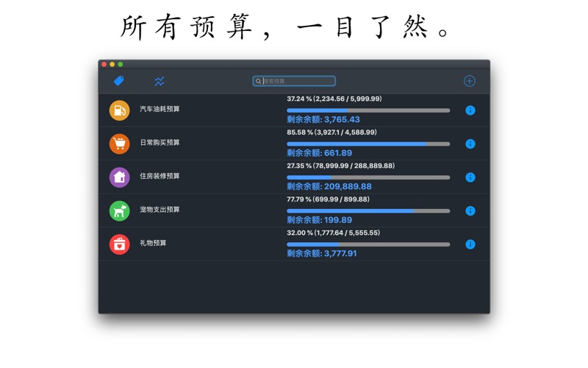Switch to the trend chart tab icon
Viewport: 588px width, 368px height.
(159, 81)
